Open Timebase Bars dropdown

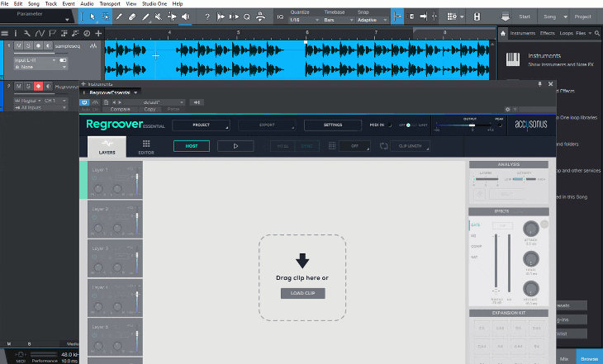click(x=339, y=20)
